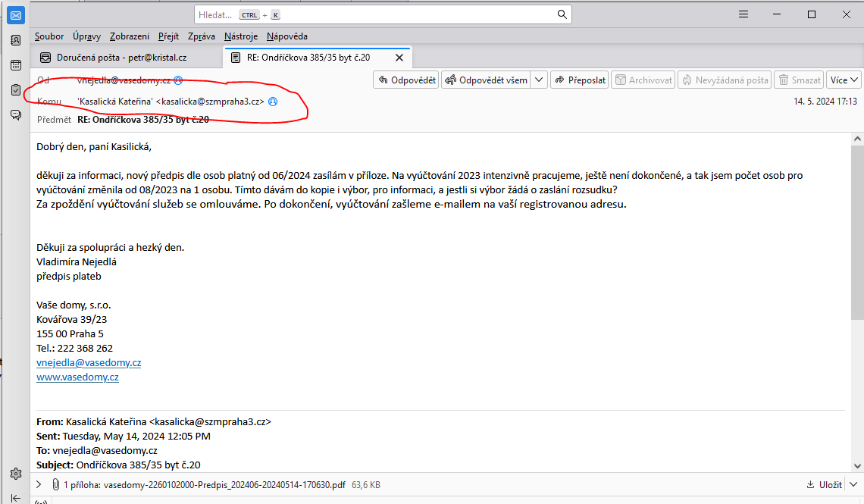Open the Settings gear in sidebar
The image size is (864, 504).
click(15, 474)
